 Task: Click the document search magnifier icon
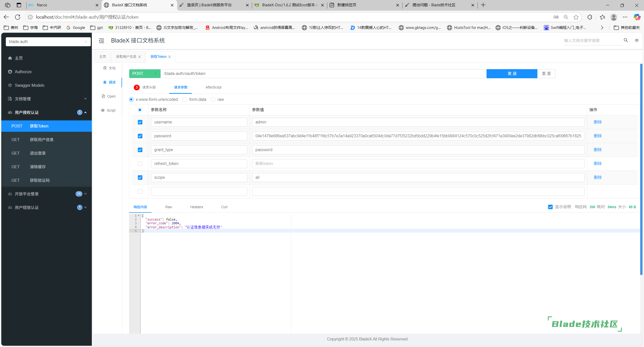tap(626, 40)
